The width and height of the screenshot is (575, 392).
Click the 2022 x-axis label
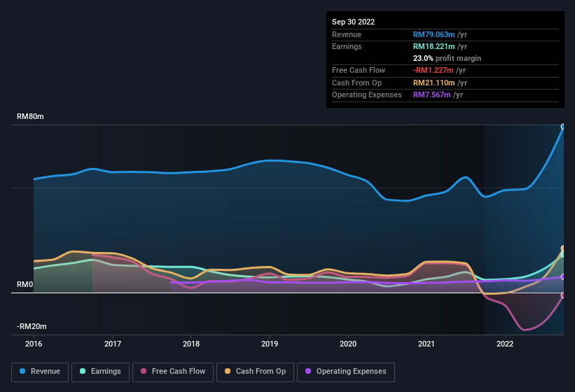505,344
